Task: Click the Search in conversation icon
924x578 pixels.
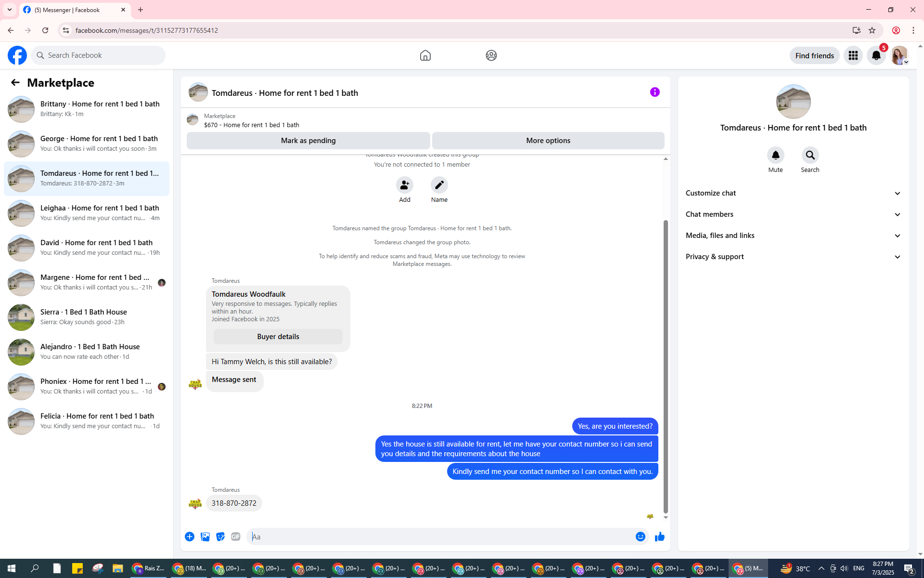Action: [x=810, y=156]
